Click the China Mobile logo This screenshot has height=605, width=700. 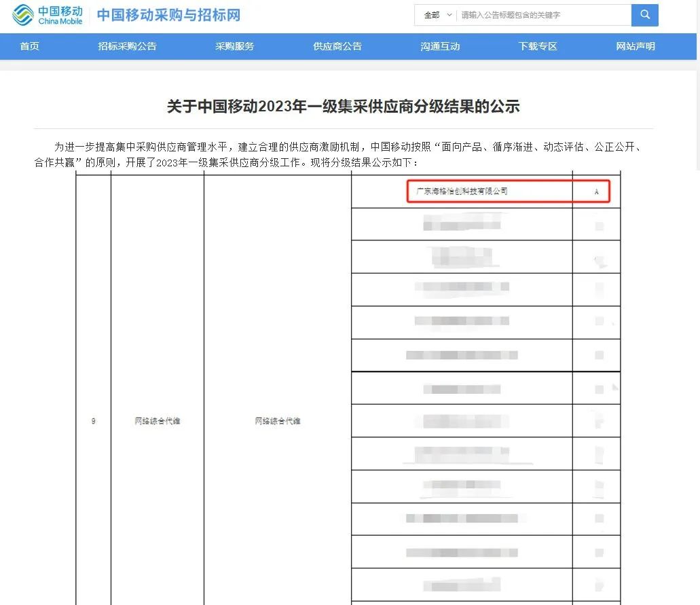[48, 15]
